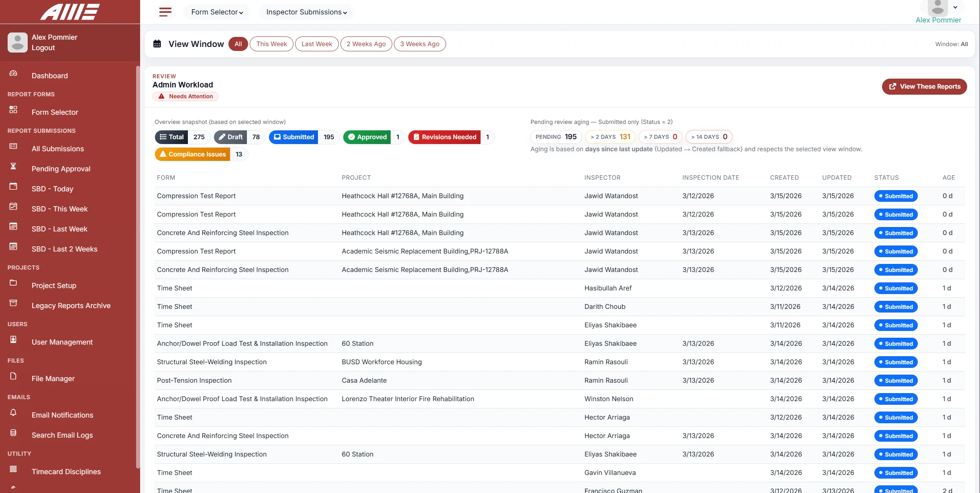
Task: Click the View These Reports button
Action: [924, 87]
